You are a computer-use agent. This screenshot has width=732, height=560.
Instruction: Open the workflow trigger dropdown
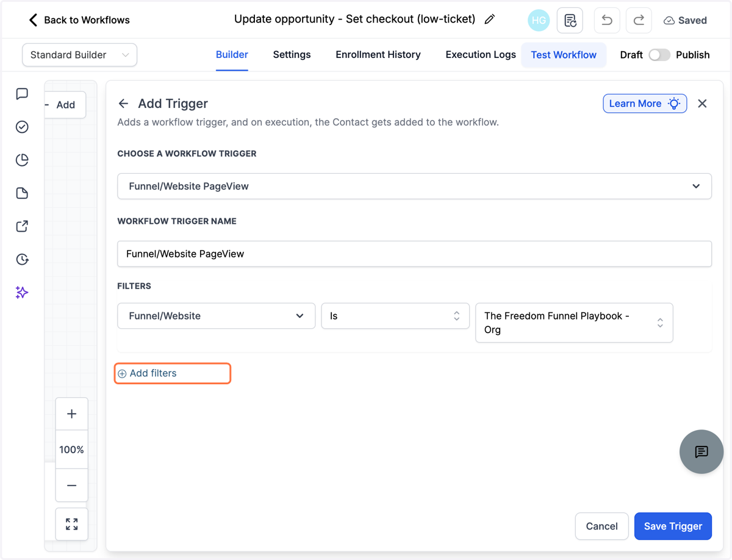click(x=414, y=186)
